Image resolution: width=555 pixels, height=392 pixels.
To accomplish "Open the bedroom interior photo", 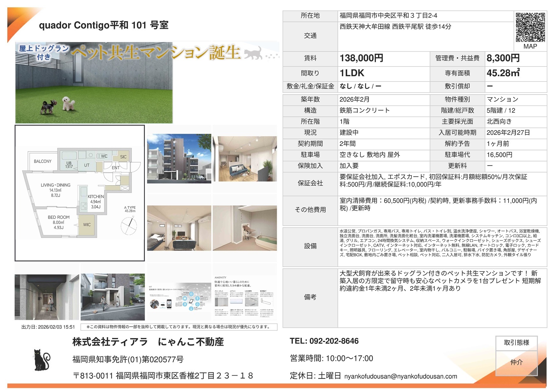I will pos(179,228).
